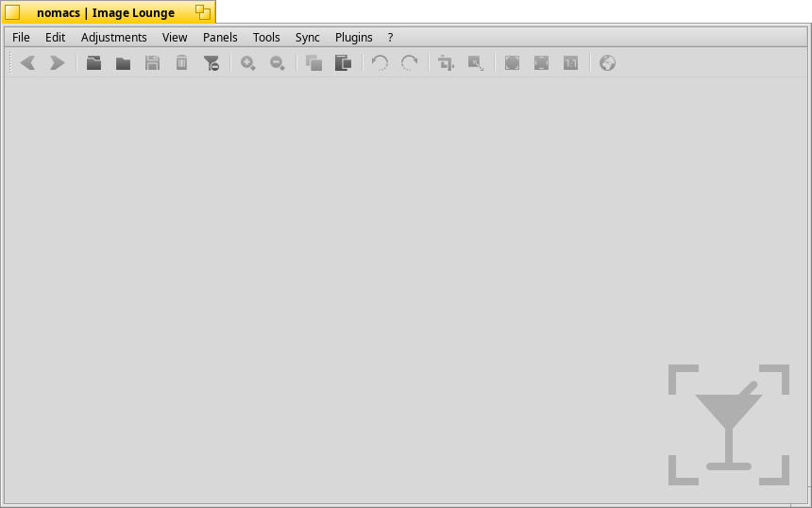
Task: Click the Save floppy-disk icon
Action: coord(152,63)
